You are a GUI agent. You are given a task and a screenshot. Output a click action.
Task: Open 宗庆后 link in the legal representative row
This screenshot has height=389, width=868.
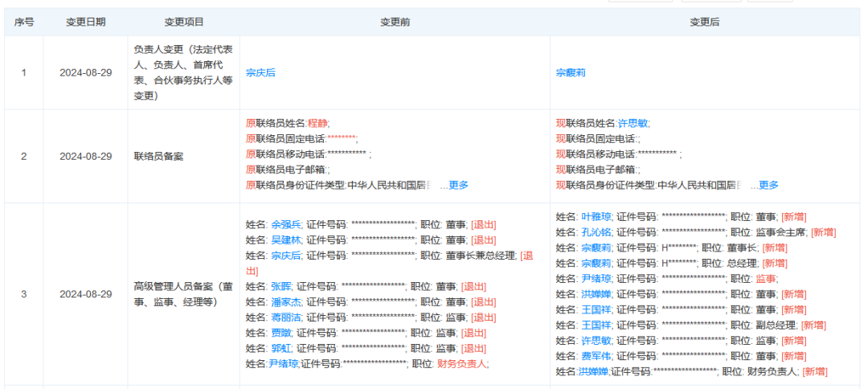click(260, 72)
